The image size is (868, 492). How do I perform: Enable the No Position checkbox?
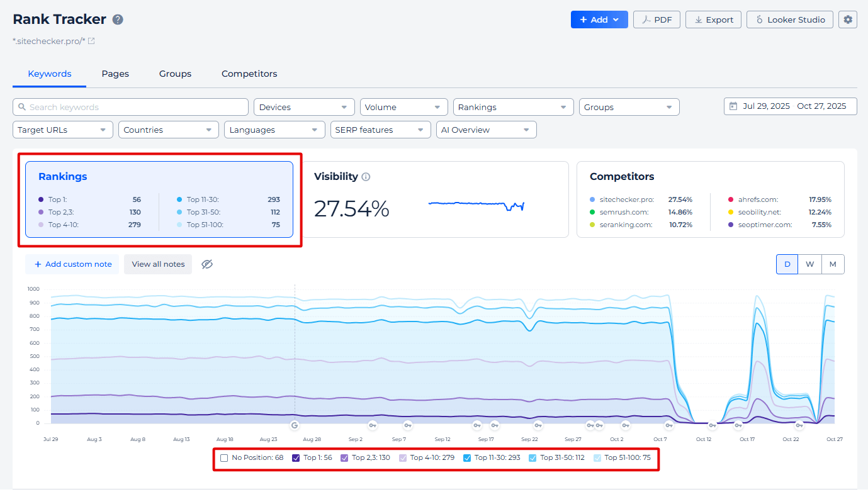224,458
